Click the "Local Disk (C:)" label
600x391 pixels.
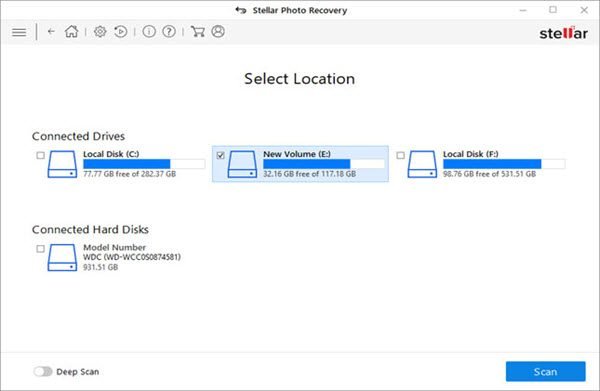111,154
